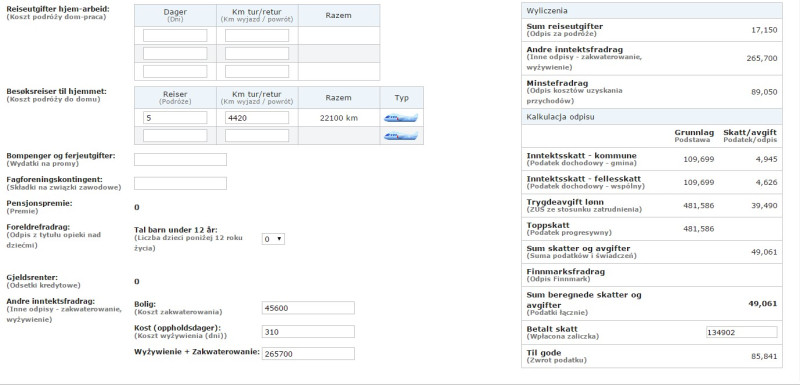Click the Typ column header

click(402, 97)
